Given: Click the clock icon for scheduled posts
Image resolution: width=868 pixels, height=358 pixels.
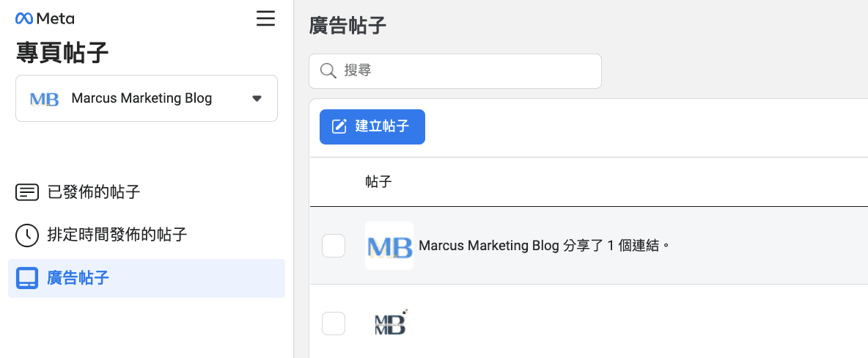Looking at the screenshot, I should pyautogui.click(x=26, y=235).
